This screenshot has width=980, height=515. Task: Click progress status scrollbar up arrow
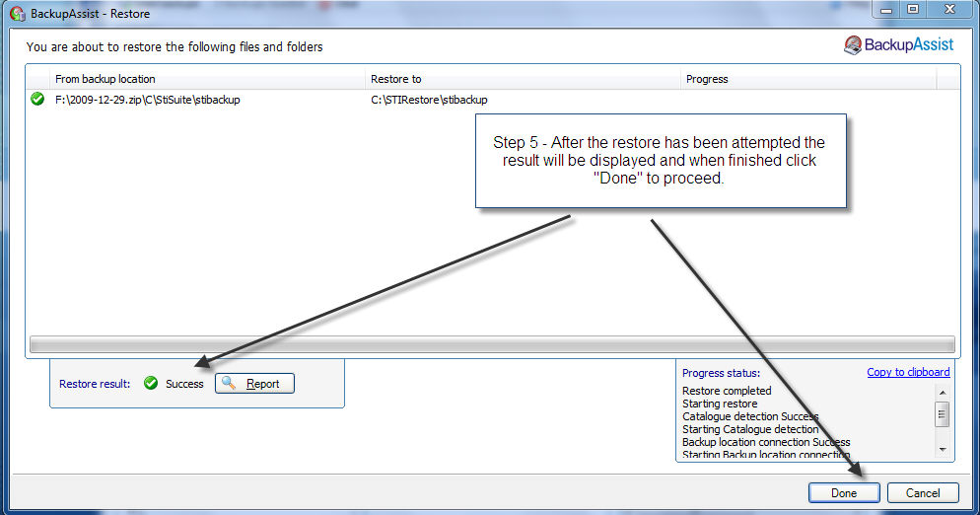(943, 393)
